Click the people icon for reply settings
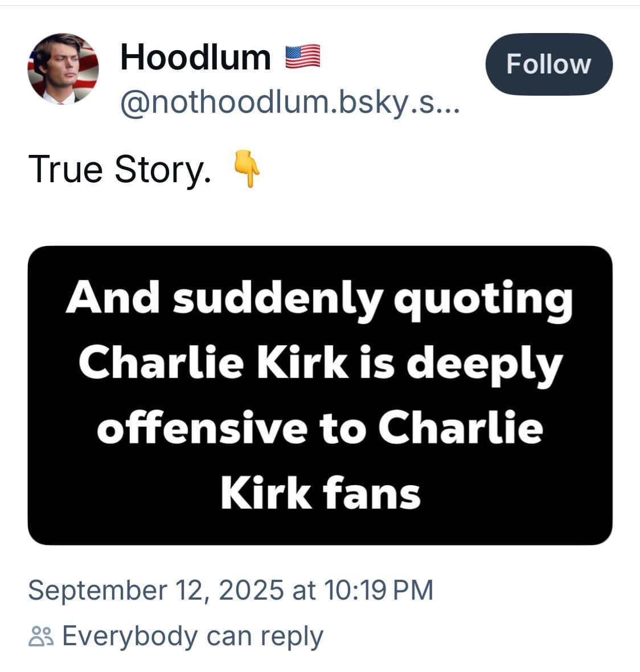Image resolution: width=640 pixels, height=672 pixels. tap(41, 636)
